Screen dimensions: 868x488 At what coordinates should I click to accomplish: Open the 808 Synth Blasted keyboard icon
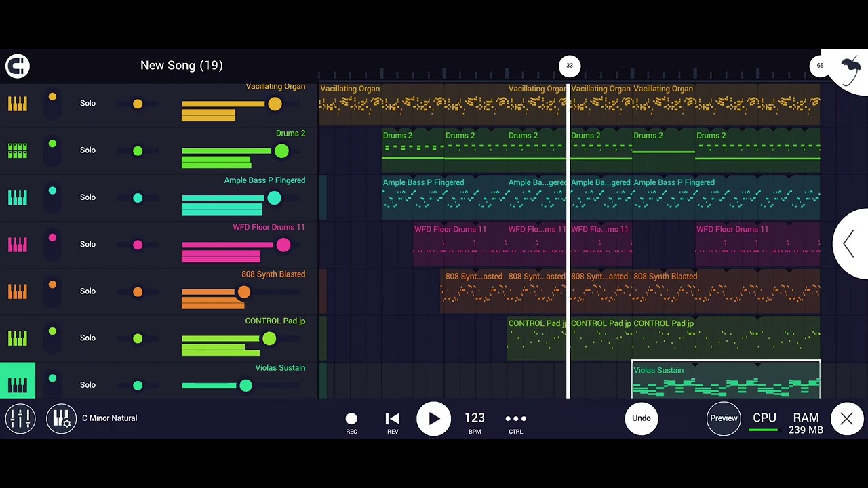coord(18,291)
